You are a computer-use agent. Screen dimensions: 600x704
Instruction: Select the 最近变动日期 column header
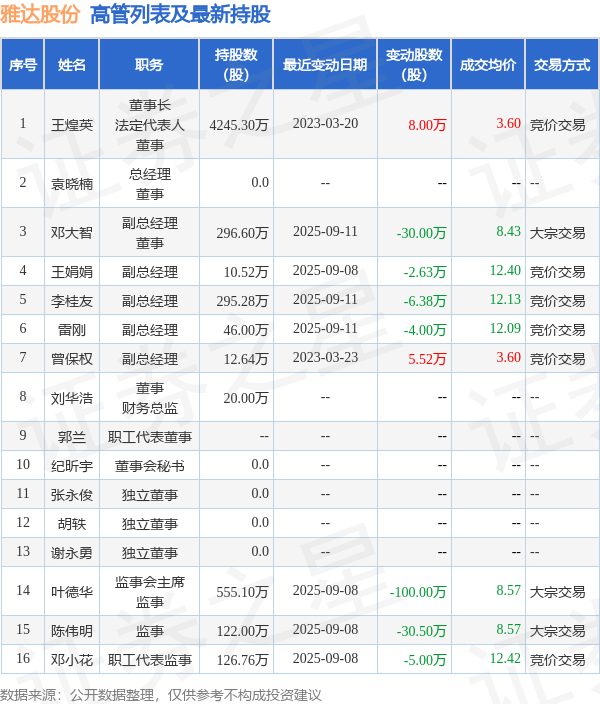pyautogui.click(x=325, y=65)
